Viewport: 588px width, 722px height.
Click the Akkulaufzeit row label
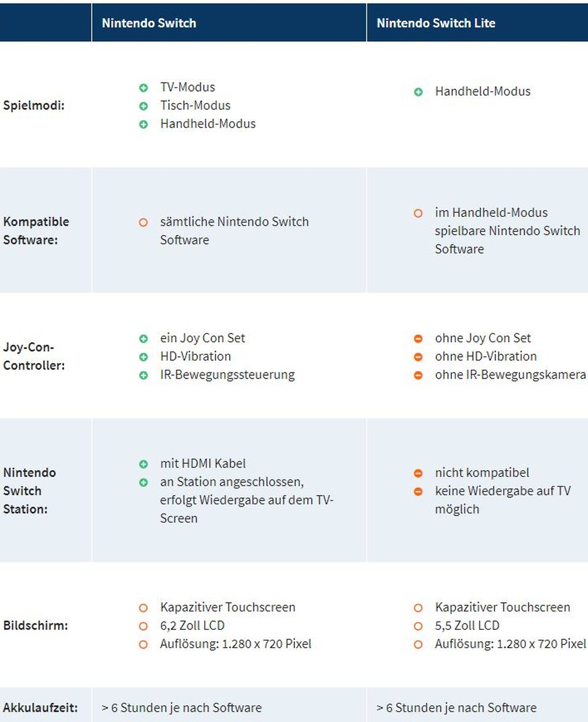(40, 707)
